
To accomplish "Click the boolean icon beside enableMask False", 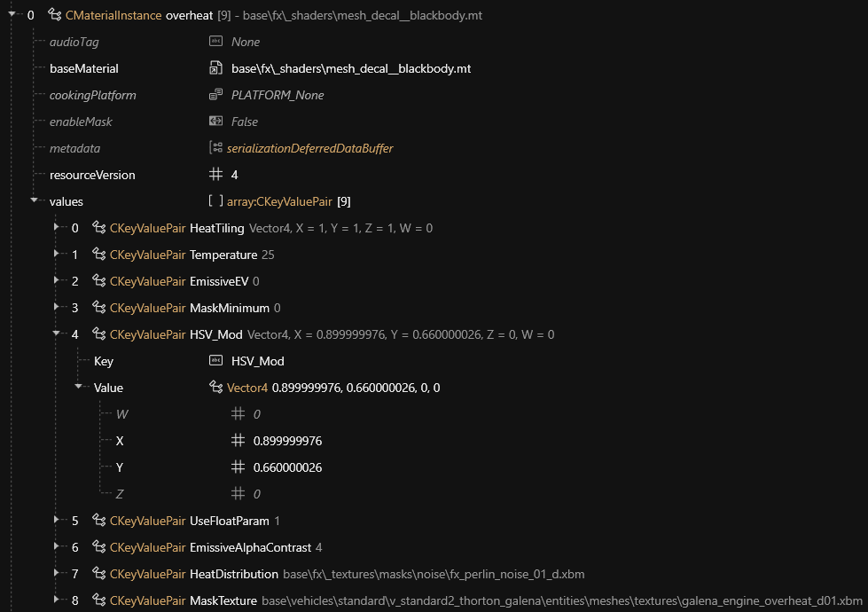I will click(x=215, y=122).
